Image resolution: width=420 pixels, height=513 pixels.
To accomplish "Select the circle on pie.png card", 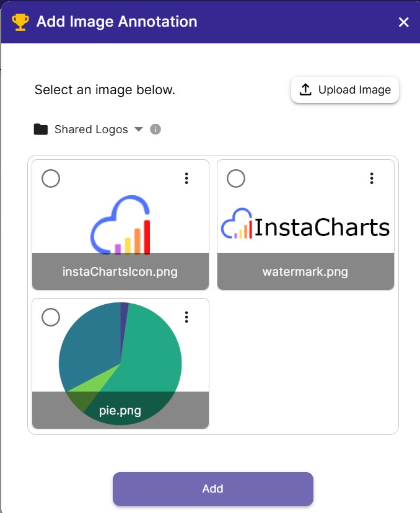I will pos(51,317).
